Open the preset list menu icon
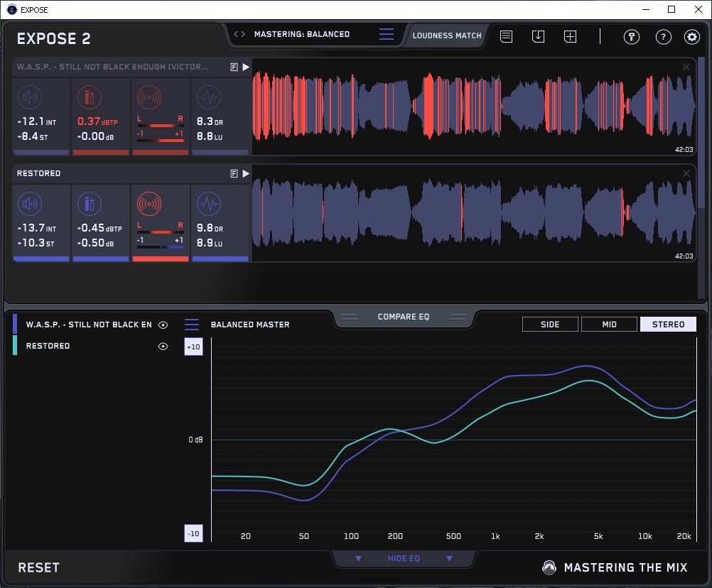This screenshot has width=712, height=588. [x=386, y=34]
